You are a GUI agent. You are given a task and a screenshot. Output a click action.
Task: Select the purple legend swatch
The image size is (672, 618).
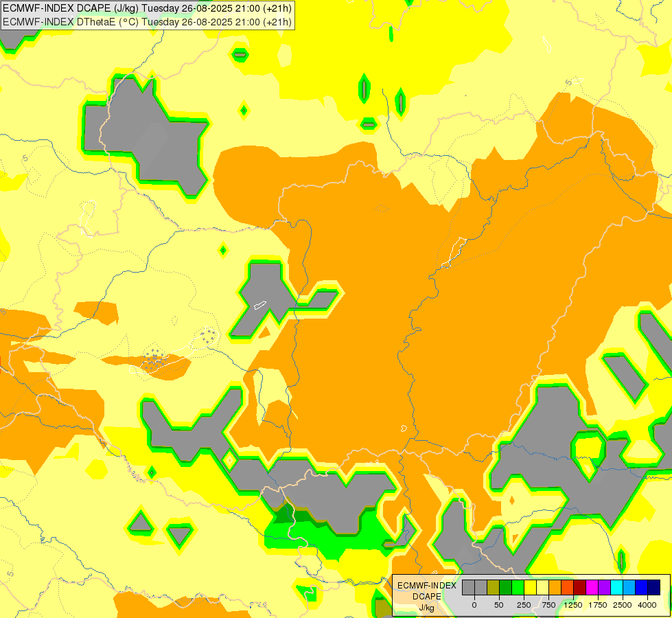(x=605, y=588)
